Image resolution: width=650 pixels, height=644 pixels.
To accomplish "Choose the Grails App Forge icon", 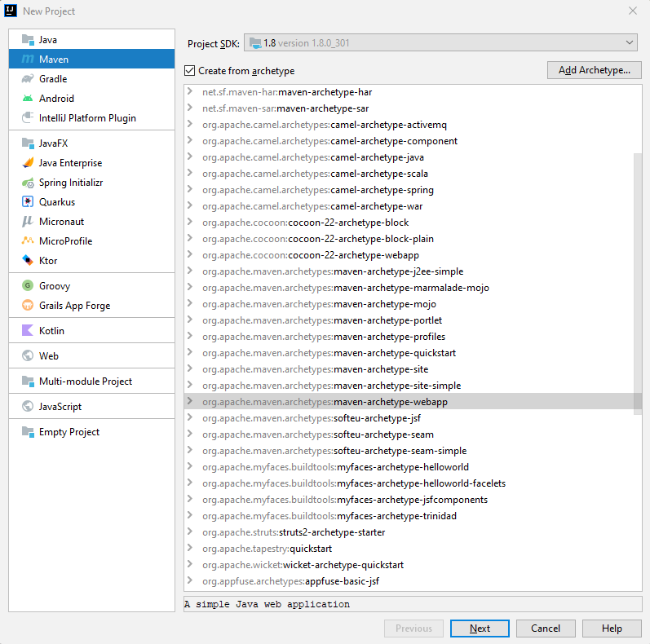I will [28, 305].
